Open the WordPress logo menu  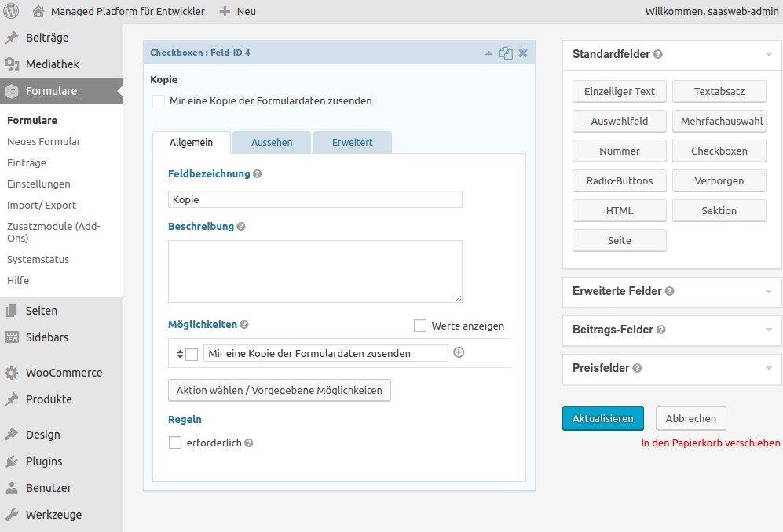point(11,11)
